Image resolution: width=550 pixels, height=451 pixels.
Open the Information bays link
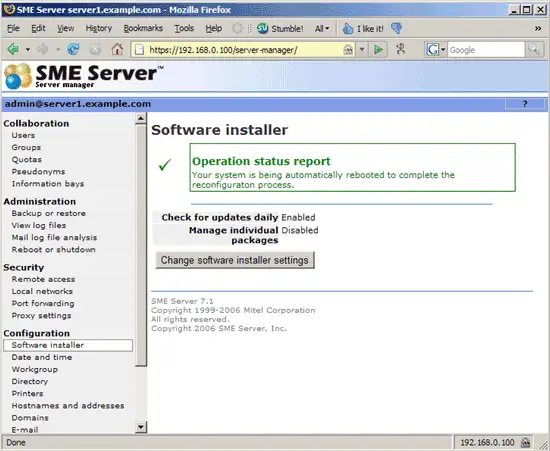48,184
